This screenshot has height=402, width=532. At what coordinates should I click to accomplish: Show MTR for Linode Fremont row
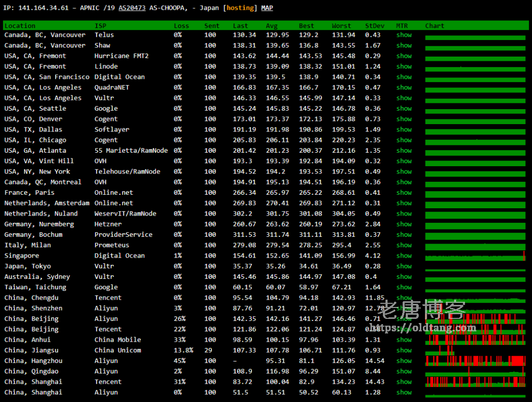tap(404, 66)
